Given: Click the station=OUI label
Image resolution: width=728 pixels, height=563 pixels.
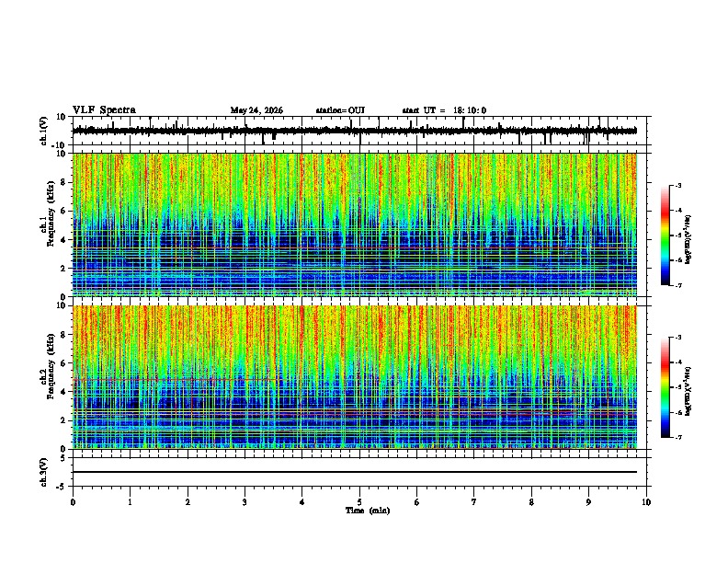Looking at the screenshot, I should click(x=340, y=110).
